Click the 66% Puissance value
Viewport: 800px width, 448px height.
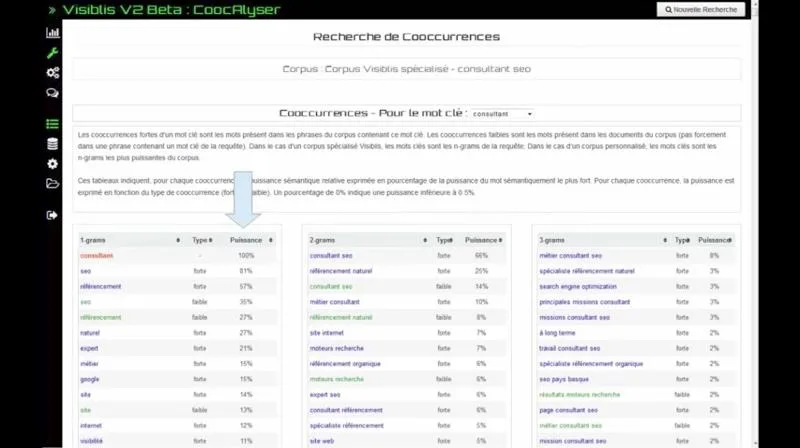click(481, 256)
